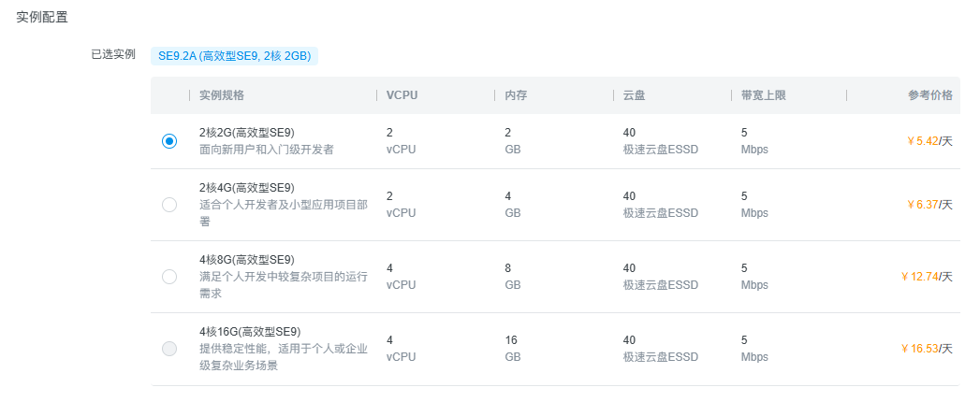Click the 4核16G(高效型SE9) spec name
This screenshot has height=402, width=980.
pyautogui.click(x=250, y=332)
